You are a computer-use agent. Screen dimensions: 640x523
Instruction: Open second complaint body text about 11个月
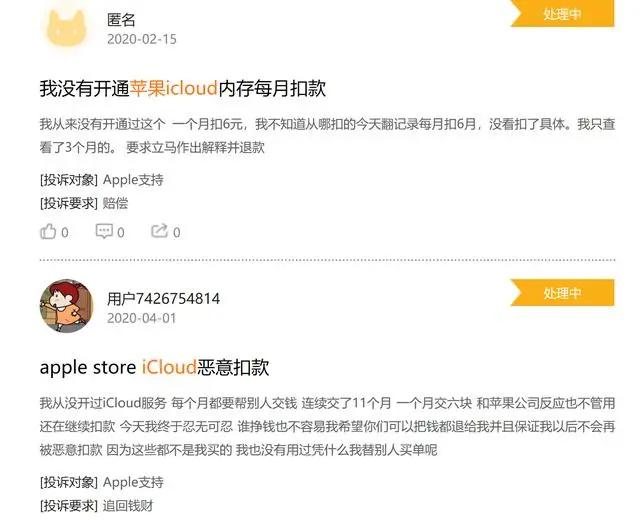tap(327, 427)
